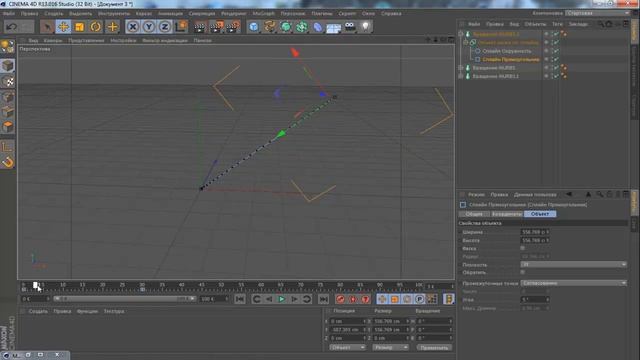Open the Плоскость dropdown
Image resolution: width=640 pixels, height=360 pixels.
click(x=573, y=264)
